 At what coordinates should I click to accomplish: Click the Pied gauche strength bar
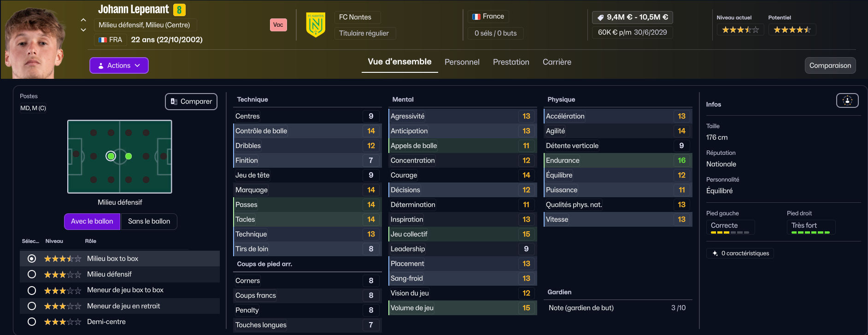tap(730, 232)
